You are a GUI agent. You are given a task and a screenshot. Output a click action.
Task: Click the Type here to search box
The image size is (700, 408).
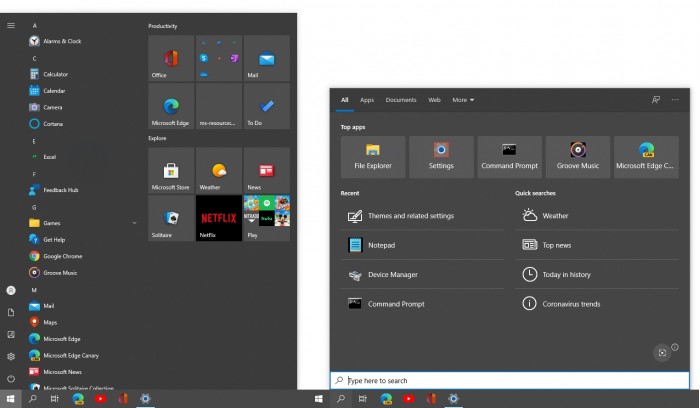pos(509,380)
